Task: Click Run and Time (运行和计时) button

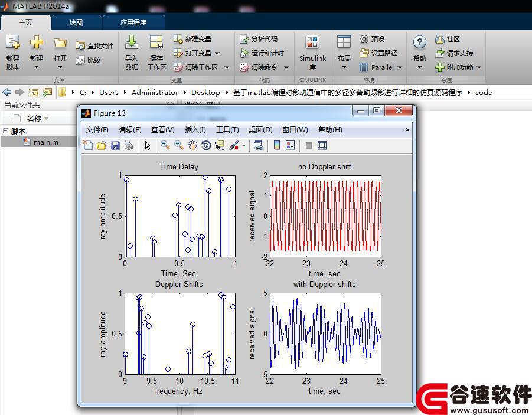Action: click(262, 53)
